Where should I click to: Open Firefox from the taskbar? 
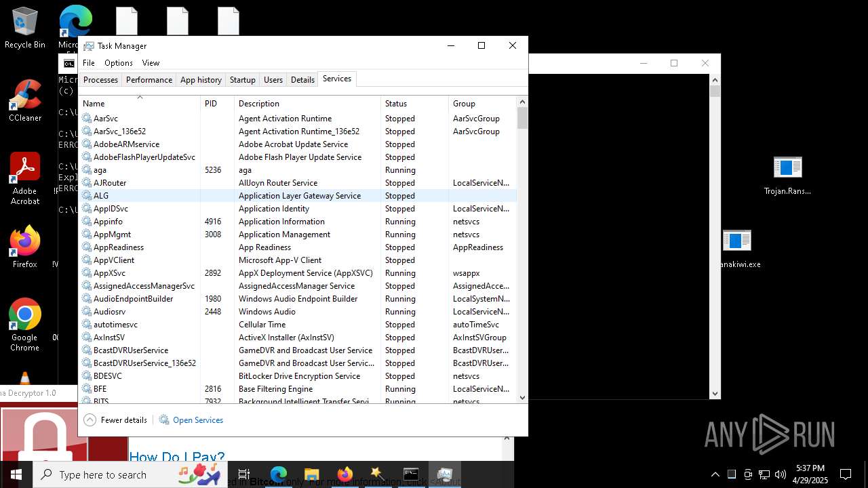tap(344, 474)
